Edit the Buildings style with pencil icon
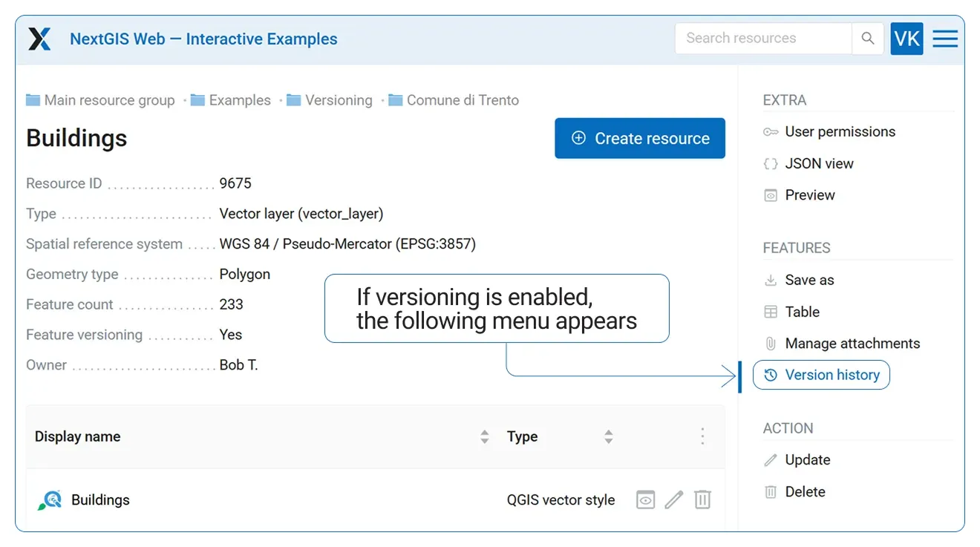The height and width of the screenshot is (547, 980). click(673, 500)
